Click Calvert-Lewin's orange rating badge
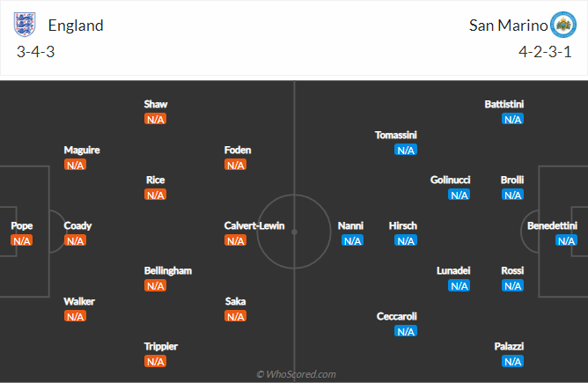Viewport: 588px width, 383px height. click(x=235, y=240)
